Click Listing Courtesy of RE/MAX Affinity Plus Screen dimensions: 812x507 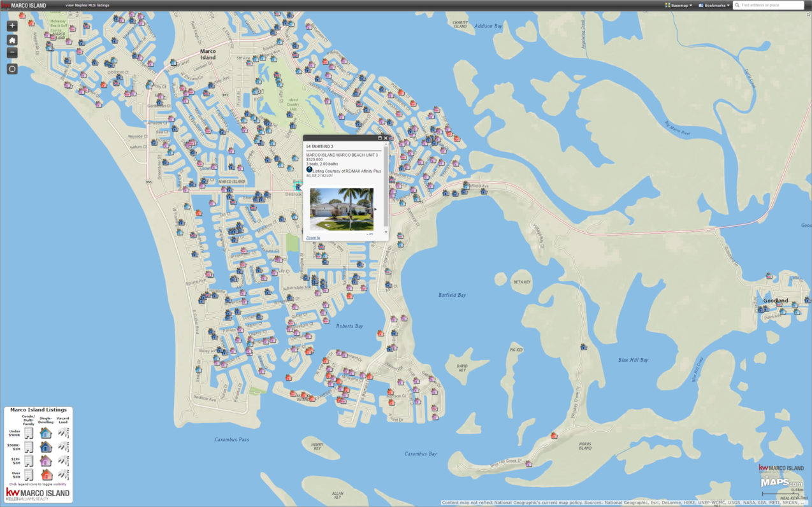tap(347, 171)
